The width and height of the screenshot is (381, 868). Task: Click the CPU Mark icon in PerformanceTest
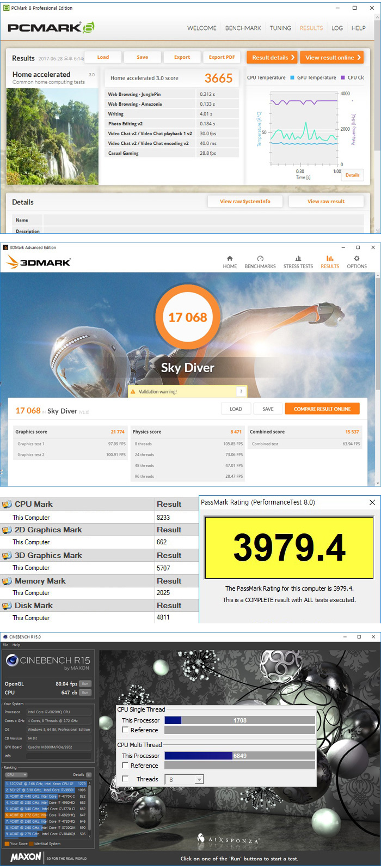pyautogui.click(x=7, y=505)
